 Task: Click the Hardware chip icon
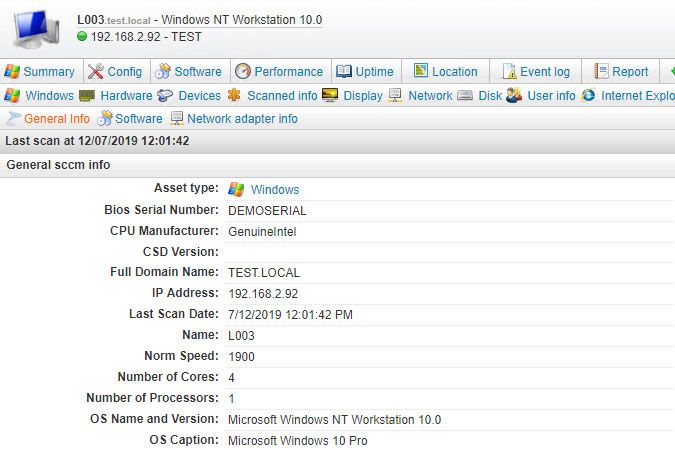[88, 96]
